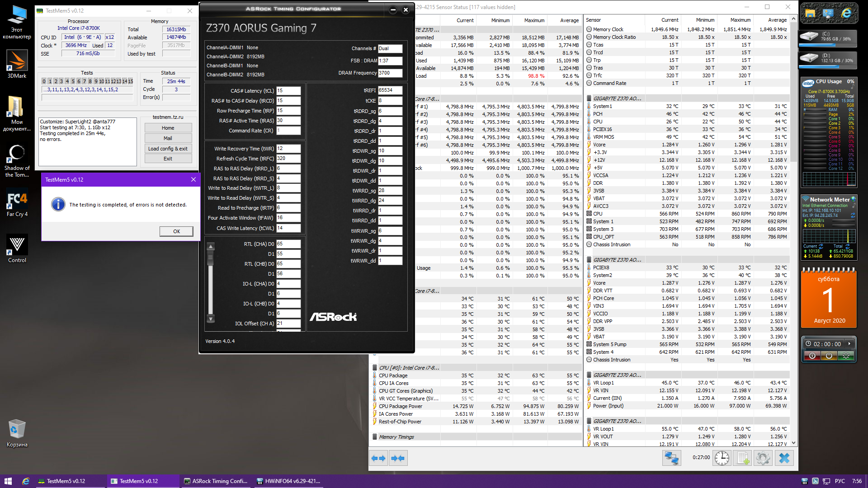Screen dimensions: 868x488
Task: Click the log file with green plus icon
Action: [743, 458]
